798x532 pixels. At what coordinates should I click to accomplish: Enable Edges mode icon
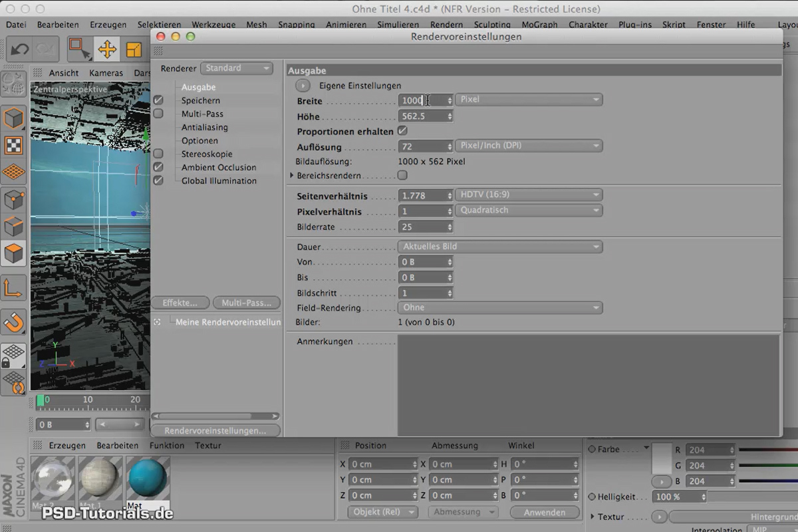tap(14, 227)
